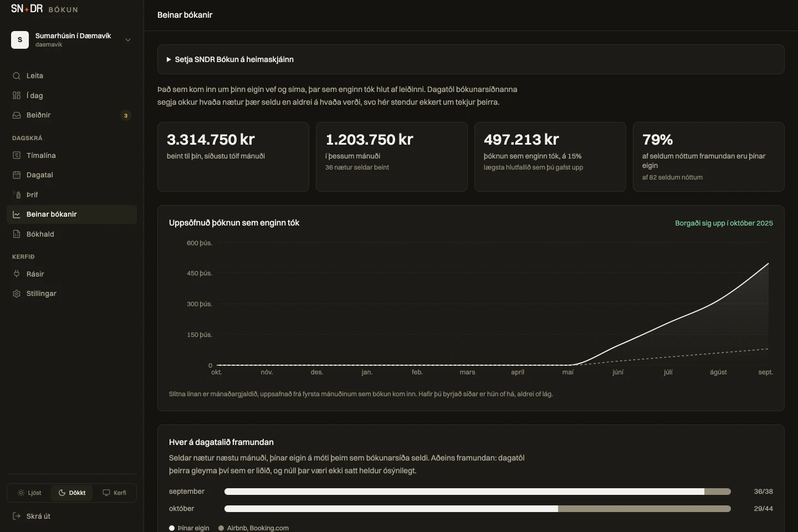Click Skrá út to sign out
Image resolution: width=798 pixels, height=532 pixels.
[71, 516]
